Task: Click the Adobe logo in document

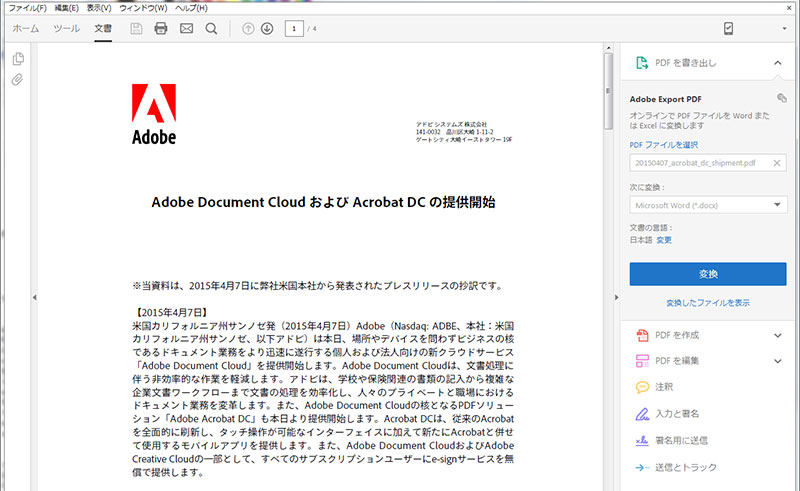Action: (154, 114)
